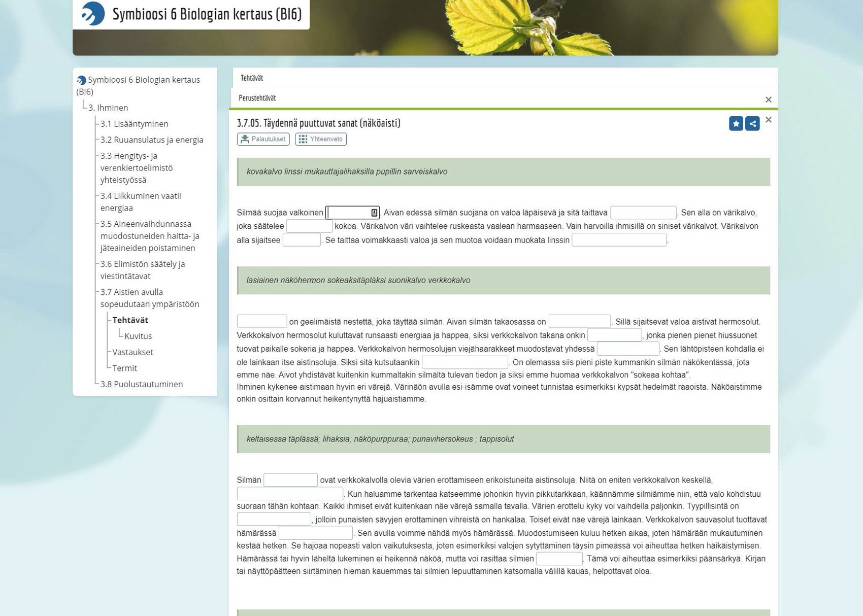Open 3.1 Lisääntyminen in the sidebar
863x616 pixels.
tap(134, 124)
